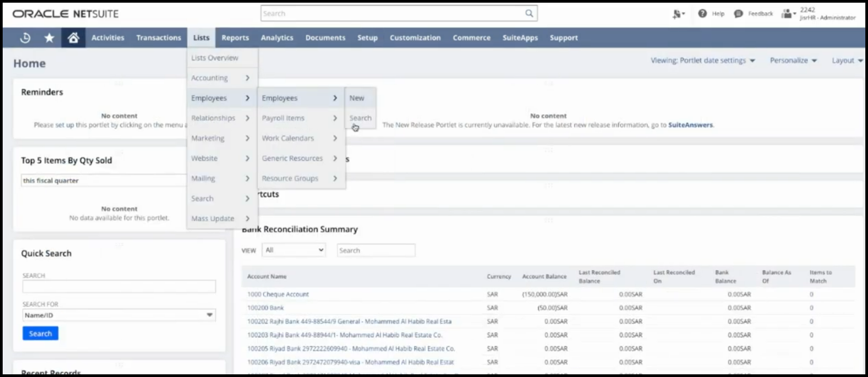The width and height of the screenshot is (868, 377).
Task: Click the Shortcuts star icon
Action: 49,38
